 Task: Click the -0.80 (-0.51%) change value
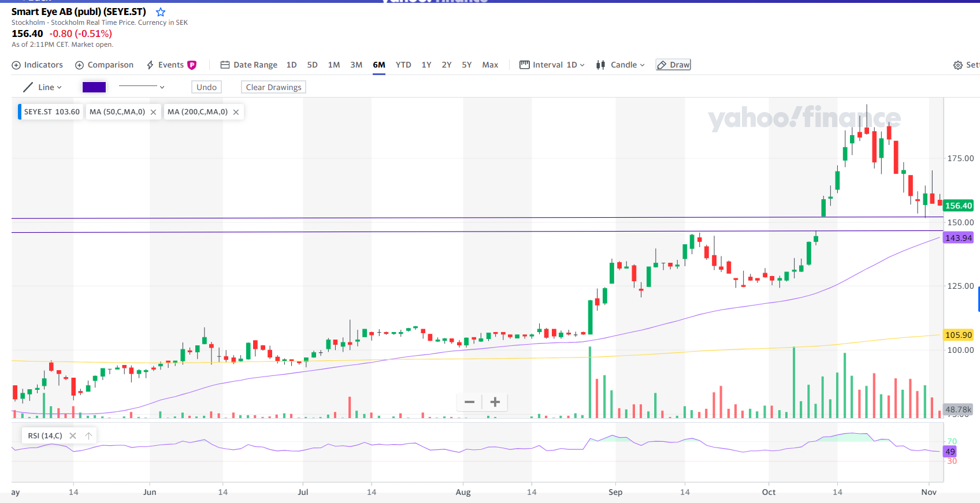(81, 33)
